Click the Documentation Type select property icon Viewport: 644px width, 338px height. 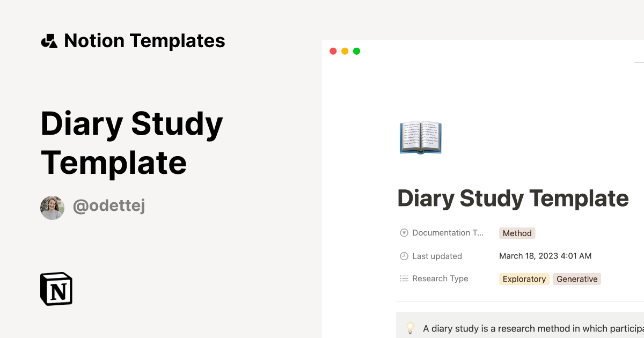(404, 233)
